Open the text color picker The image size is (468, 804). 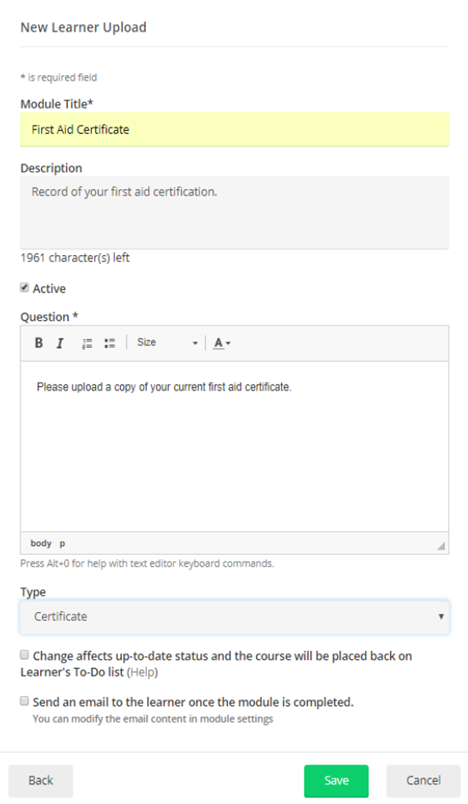click(x=222, y=343)
